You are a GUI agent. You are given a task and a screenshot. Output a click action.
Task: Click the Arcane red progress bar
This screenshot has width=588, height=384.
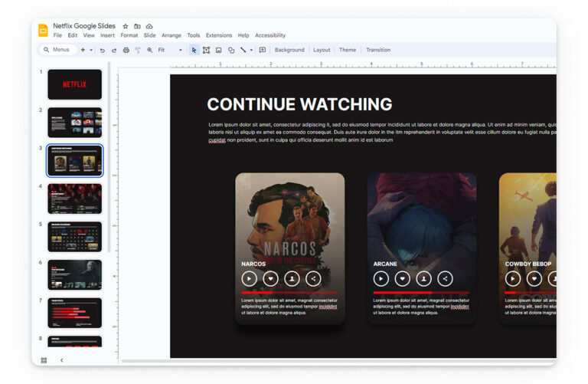pos(421,293)
